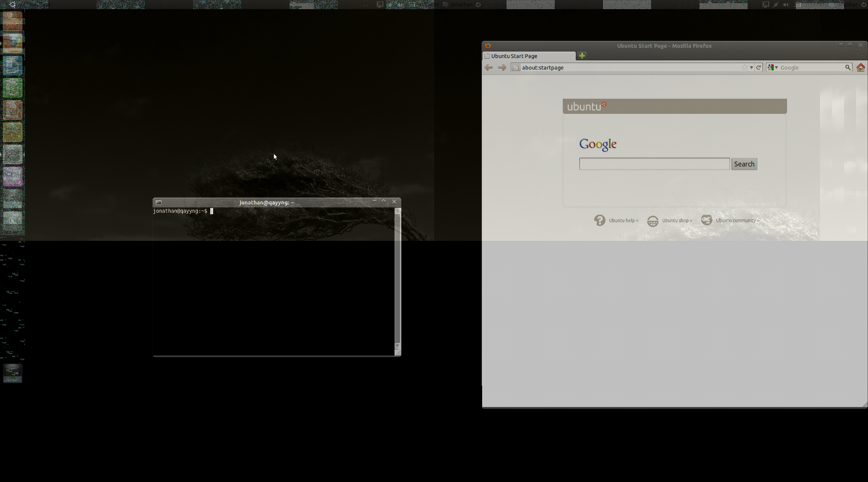The width and height of the screenshot is (868, 482).
Task: Expand the address bar history dropdown arrow
Action: click(x=751, y=67)
